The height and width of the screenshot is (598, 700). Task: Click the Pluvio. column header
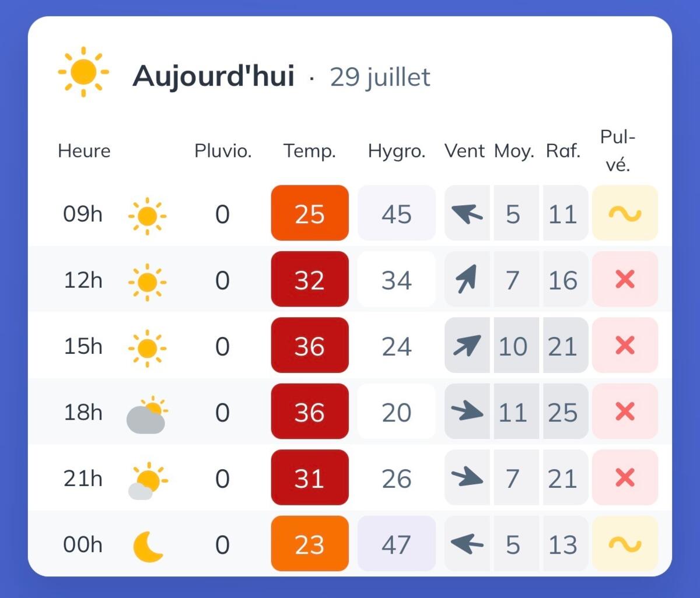[x=223, y=151]
